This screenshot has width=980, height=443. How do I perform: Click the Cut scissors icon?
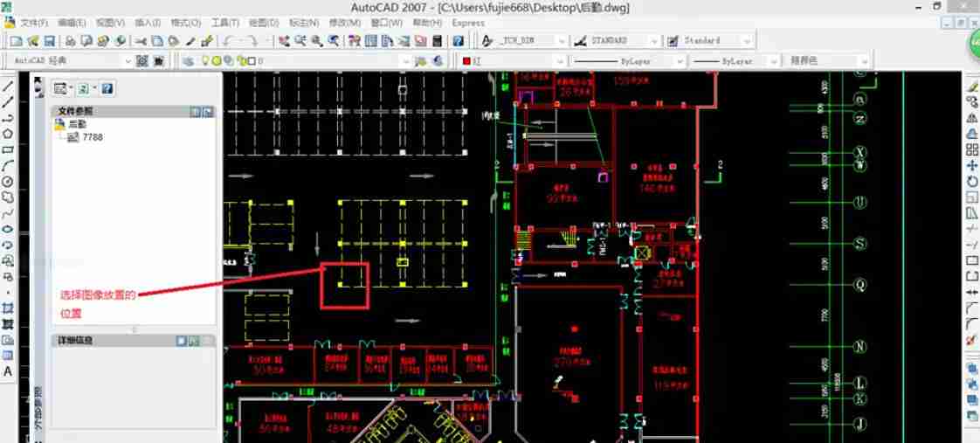tap(141, 40)
